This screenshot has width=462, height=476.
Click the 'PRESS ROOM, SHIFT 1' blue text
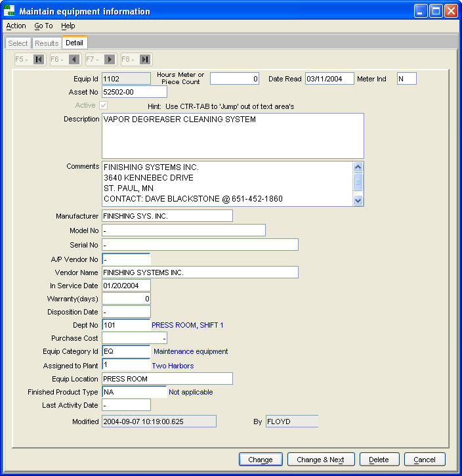[188, 325]
